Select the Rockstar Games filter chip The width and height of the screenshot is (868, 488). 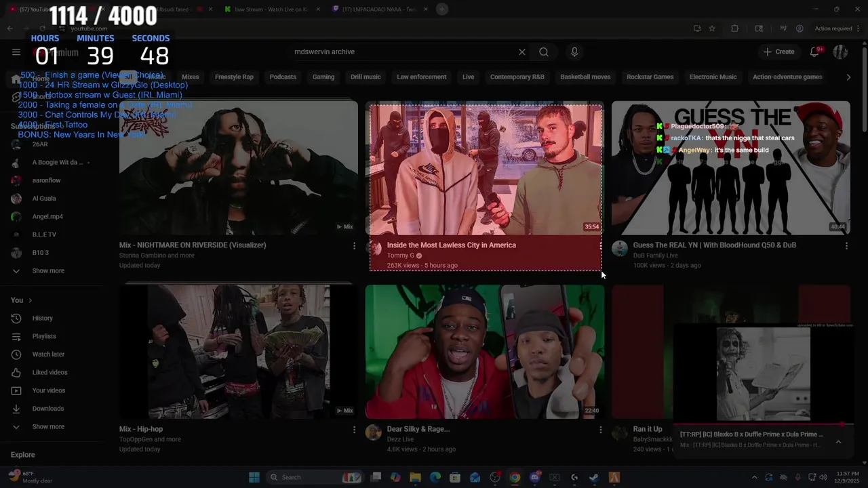coord(650,77)
